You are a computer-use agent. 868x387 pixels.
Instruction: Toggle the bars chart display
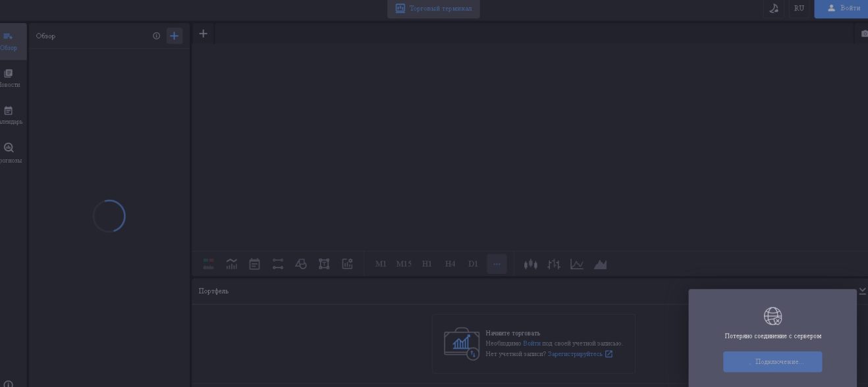[x=554, y=264]
